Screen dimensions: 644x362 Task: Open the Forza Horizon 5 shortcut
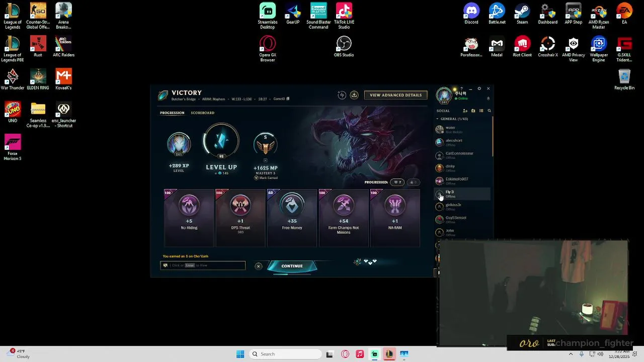(x=13, y=147)
